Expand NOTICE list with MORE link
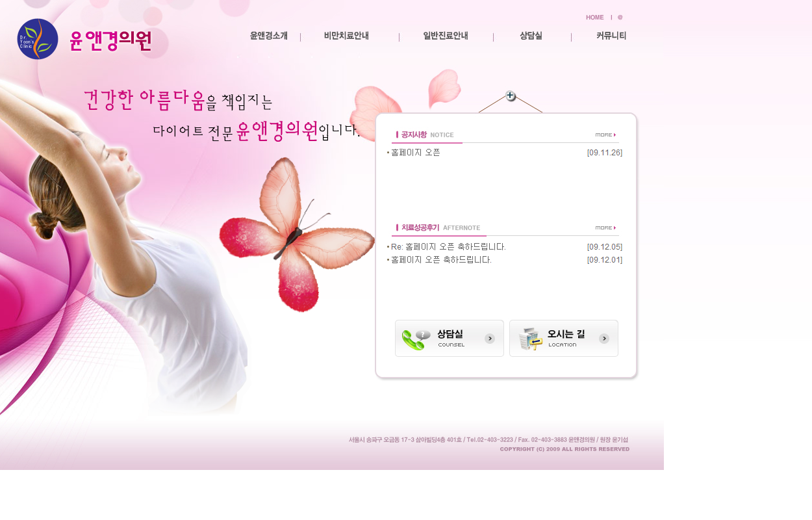812x520 pixels. coord(605,135)
